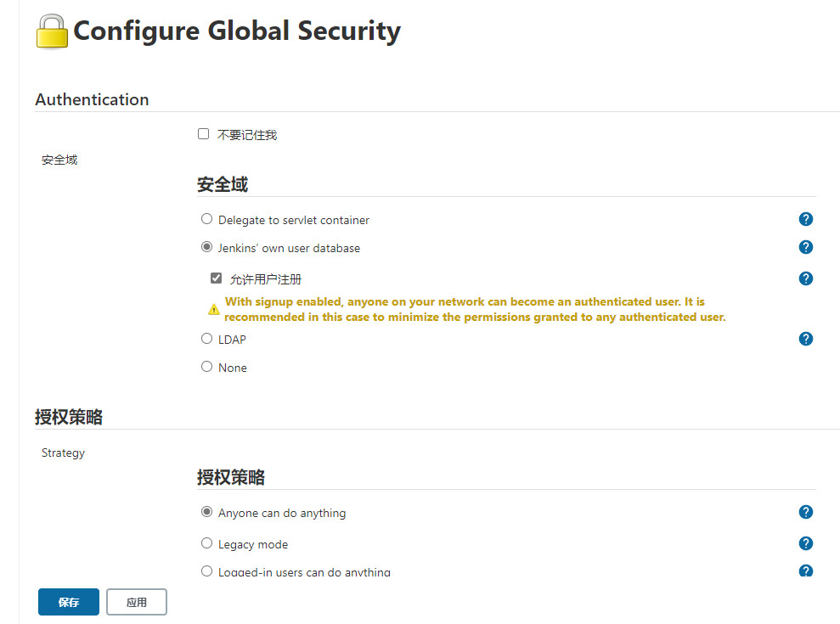Select None as security realm
The height and width of the screenshot is (624, 840).
[x=206, y=367]
